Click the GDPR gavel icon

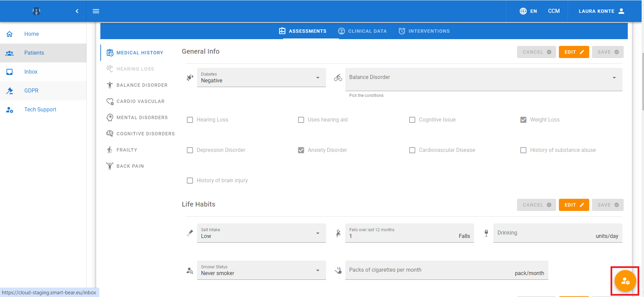pos(9,91)
